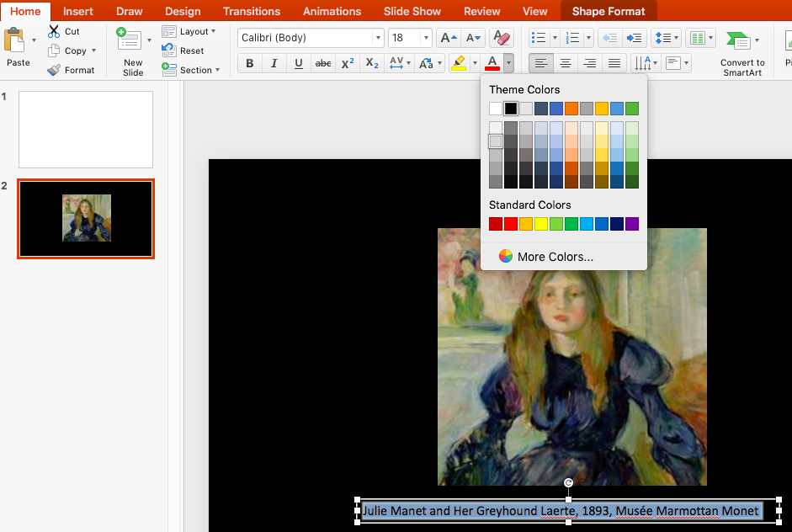Open the Design tab

coord(183,11)
